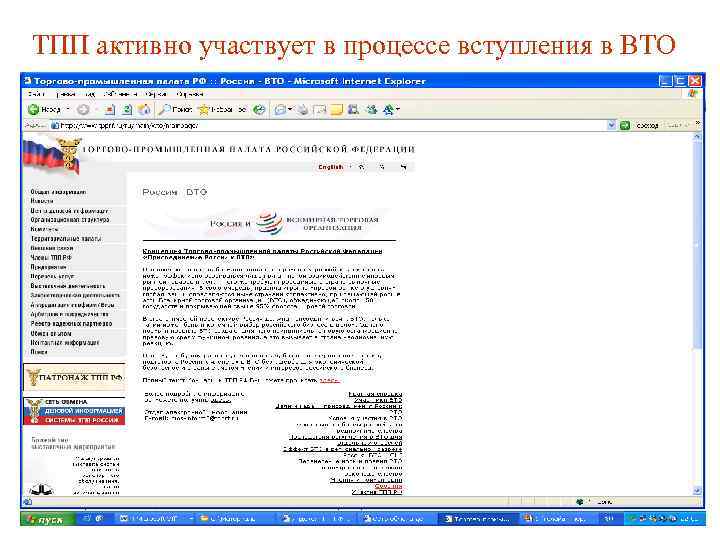The image size is (720, 540).
Task: Open the History toolbar icon
Action: pyautogui.click(x=259, y=109)
